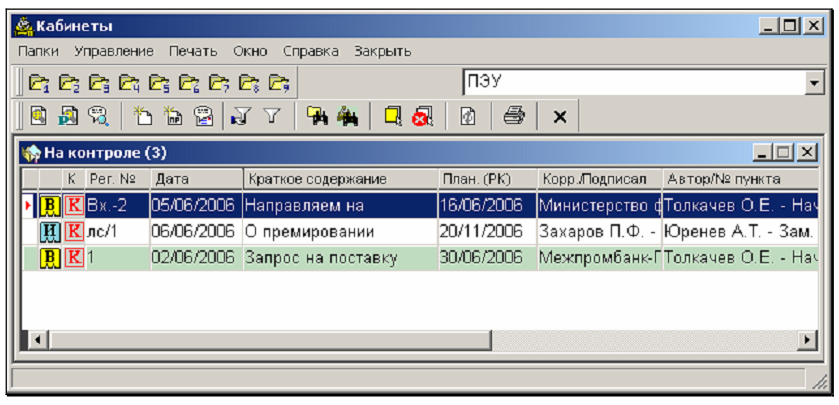Click the speech bubble with magnifier icon
The height and width of the screenshot is (405, 839).
click(x=98, y=116)
